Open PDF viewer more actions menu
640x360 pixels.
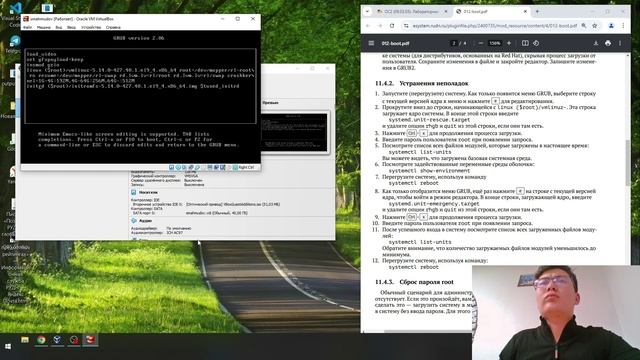point(620,43)
